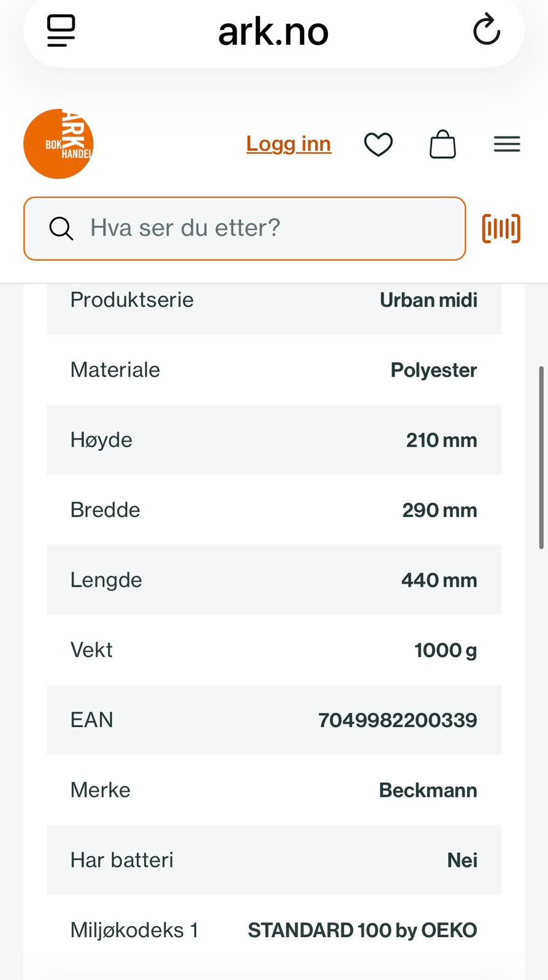Viewport: 548px width, 980px height.
Task: Tap the Lengde 440 mm row
Action: coord(274,580)
